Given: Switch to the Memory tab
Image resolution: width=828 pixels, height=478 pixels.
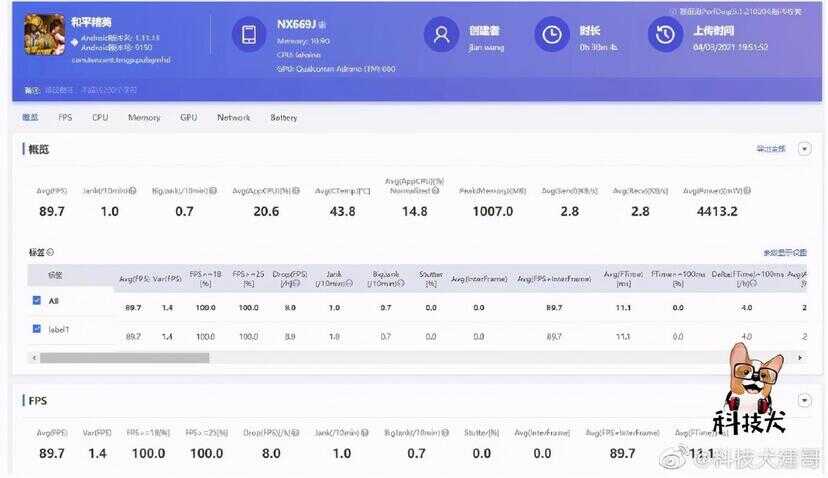Looking at the screenshot, I should (x=144, y=117).
